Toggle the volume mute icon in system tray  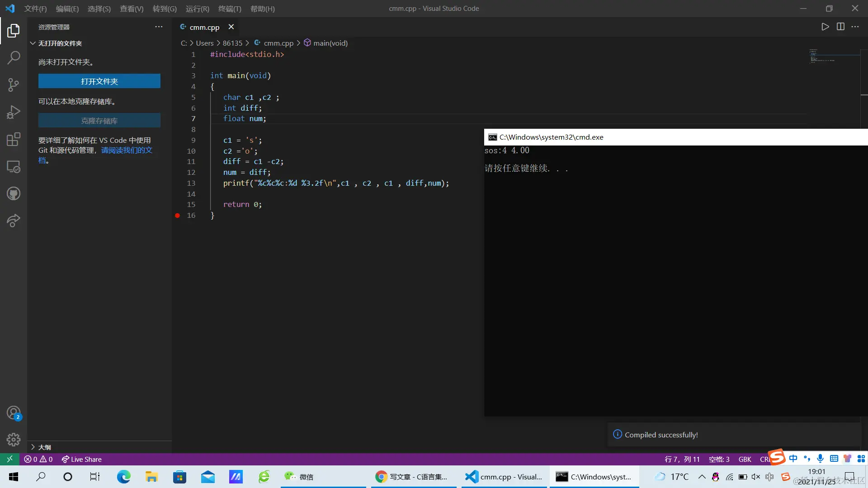tap(756, 477)
